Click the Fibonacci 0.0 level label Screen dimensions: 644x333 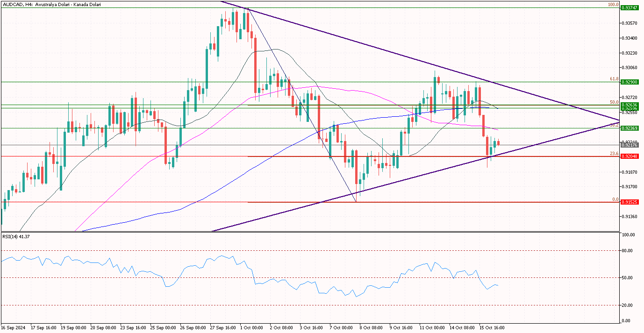(615, 199)
